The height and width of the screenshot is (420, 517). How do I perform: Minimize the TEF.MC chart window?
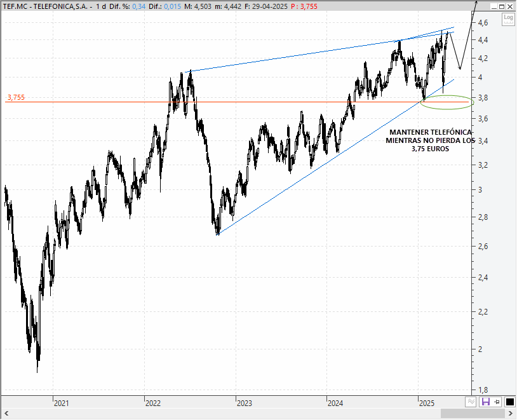(493, 6)
